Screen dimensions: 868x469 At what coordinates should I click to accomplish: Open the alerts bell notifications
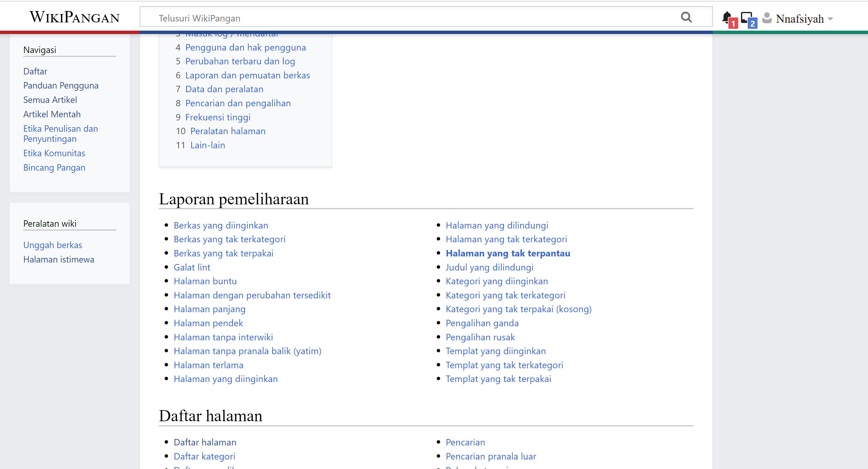pyautogui.click(x=727, y=17)
